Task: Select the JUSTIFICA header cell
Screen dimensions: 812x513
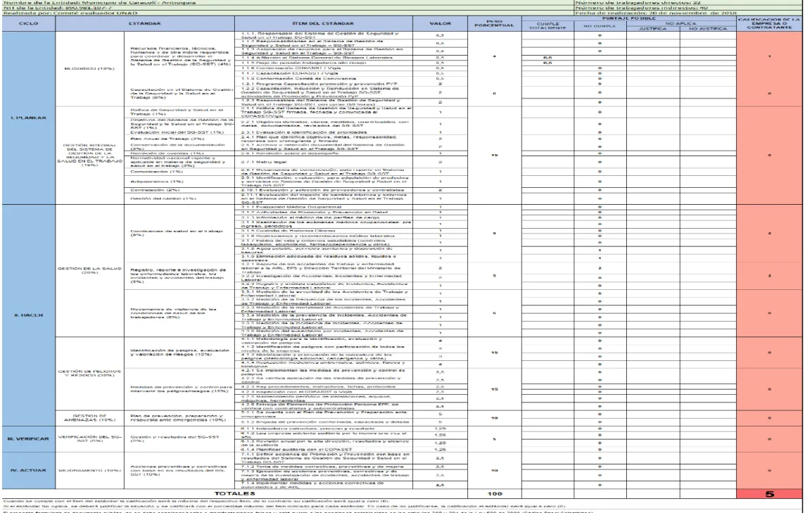Action: tap(652, 29)
